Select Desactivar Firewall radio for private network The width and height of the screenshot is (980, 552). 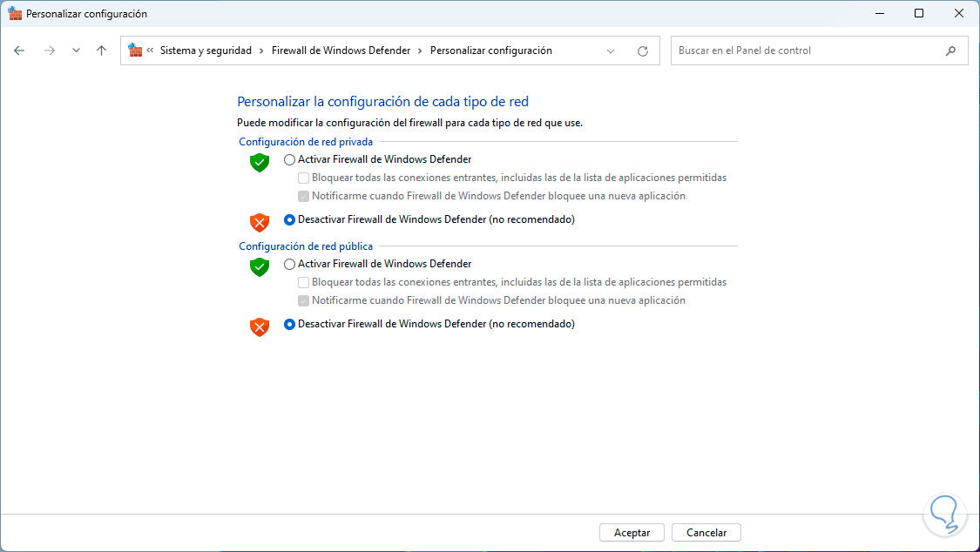pyautogui.click(x=289, y=219)
